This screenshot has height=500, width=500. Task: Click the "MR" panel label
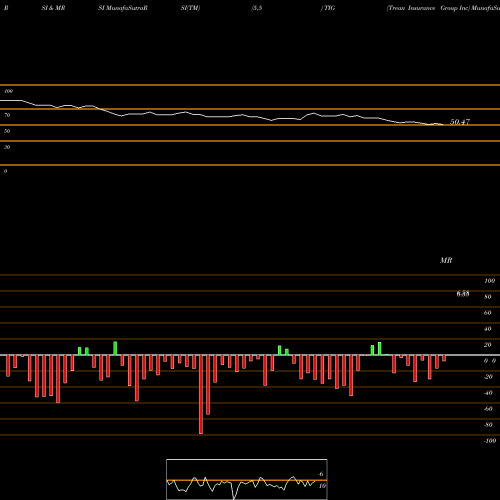[x=446, y=260]
